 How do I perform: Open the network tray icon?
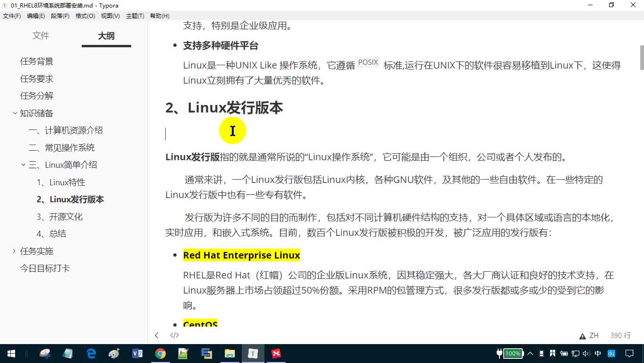575,354
